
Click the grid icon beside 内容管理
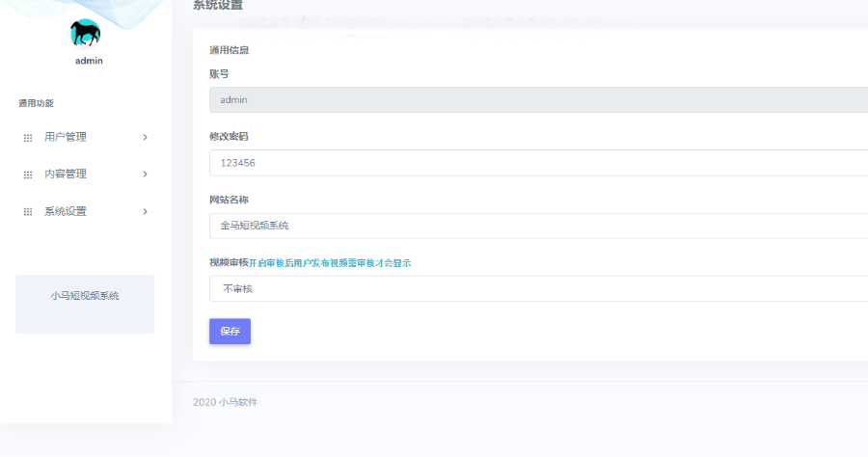(x=28, y=175)
